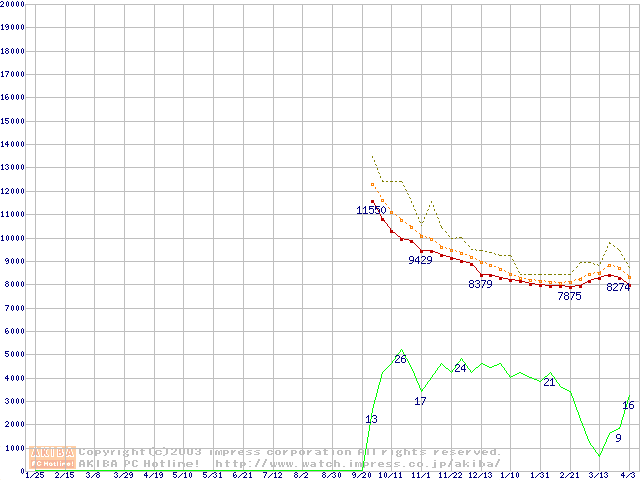Click the green line label 9
This screenshot has width=640, height=480.
(x=618, y=438)
